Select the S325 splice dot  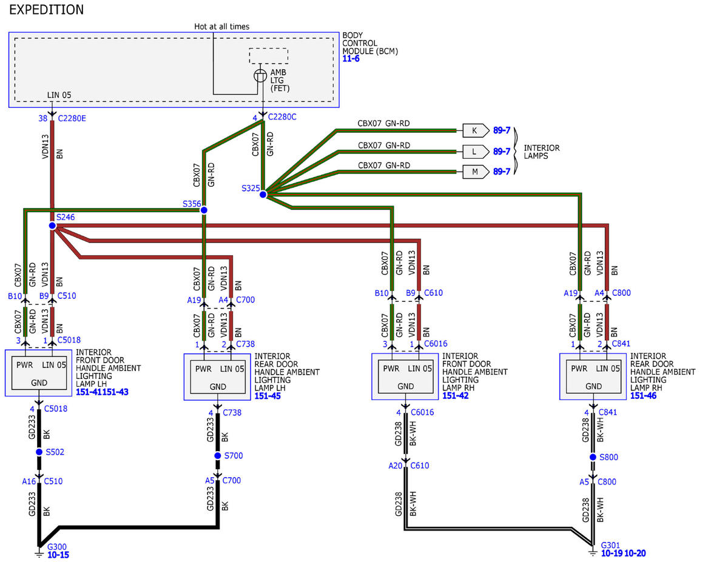pos(263,194)
